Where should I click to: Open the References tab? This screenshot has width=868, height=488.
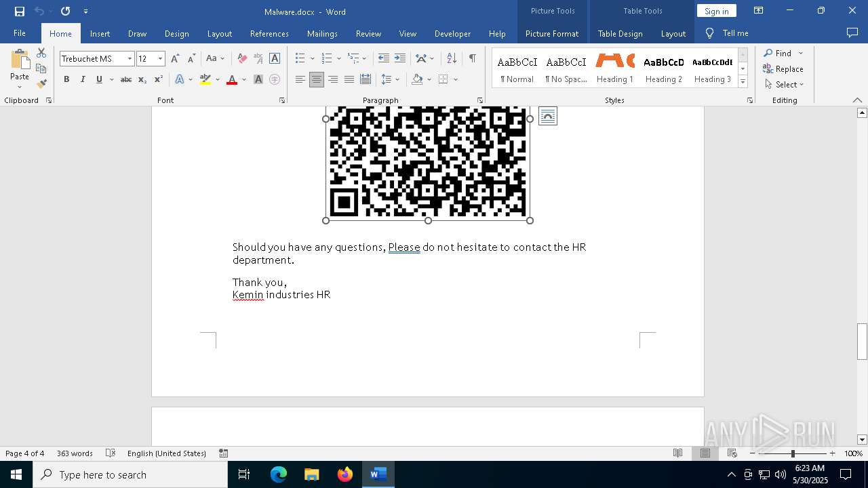click(x=269, y=33)
